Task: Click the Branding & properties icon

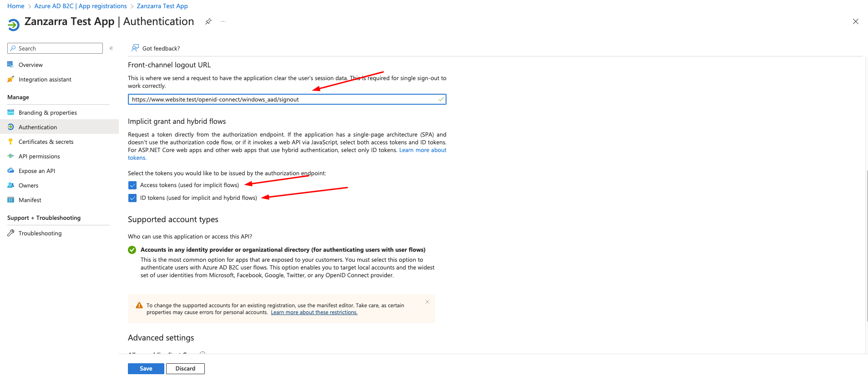Action: pyautogui.click(x=10, y=112)
